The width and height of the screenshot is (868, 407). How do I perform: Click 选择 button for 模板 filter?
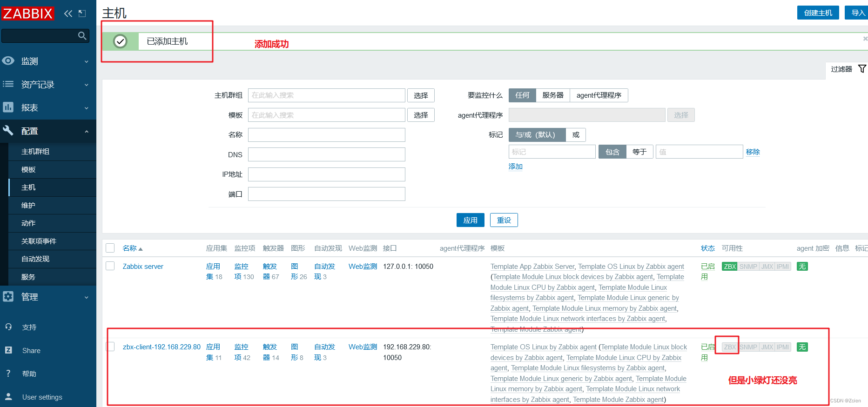point(421,115)
